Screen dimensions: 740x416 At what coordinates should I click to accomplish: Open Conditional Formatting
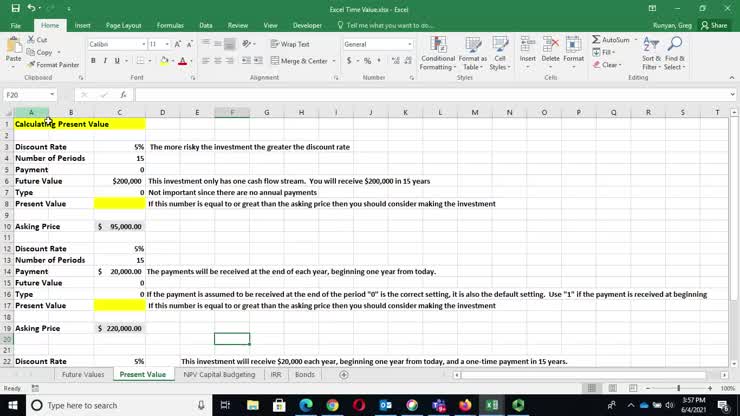[438, 53]
